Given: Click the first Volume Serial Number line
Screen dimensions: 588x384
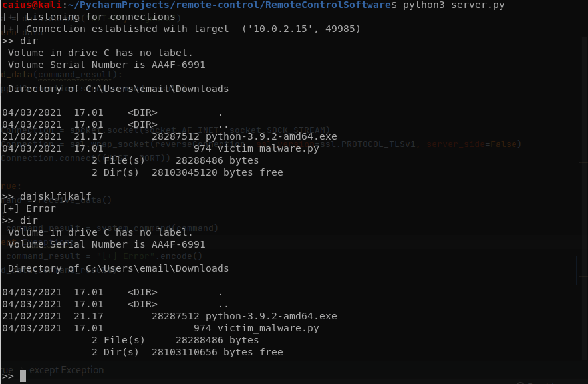Looking at the screenshot, I should pyautogui.click(x=106, y=65).
